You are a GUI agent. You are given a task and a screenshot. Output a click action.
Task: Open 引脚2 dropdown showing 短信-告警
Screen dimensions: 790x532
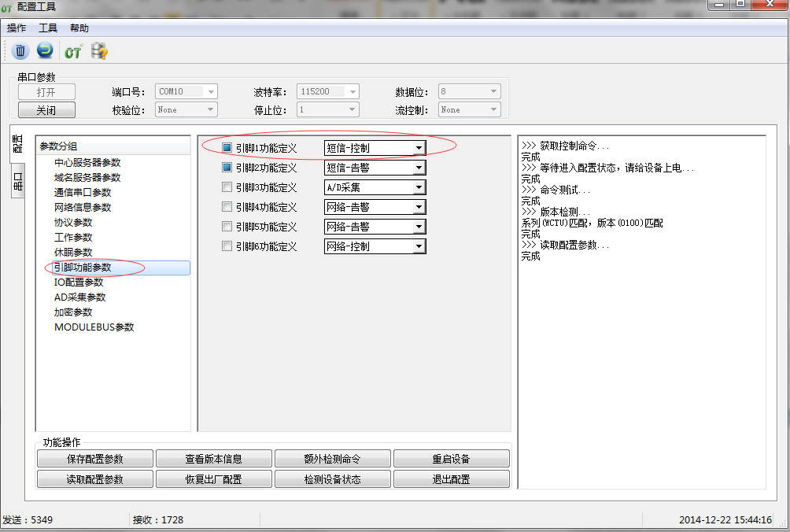pyautogui.click(x=375, y=168)
